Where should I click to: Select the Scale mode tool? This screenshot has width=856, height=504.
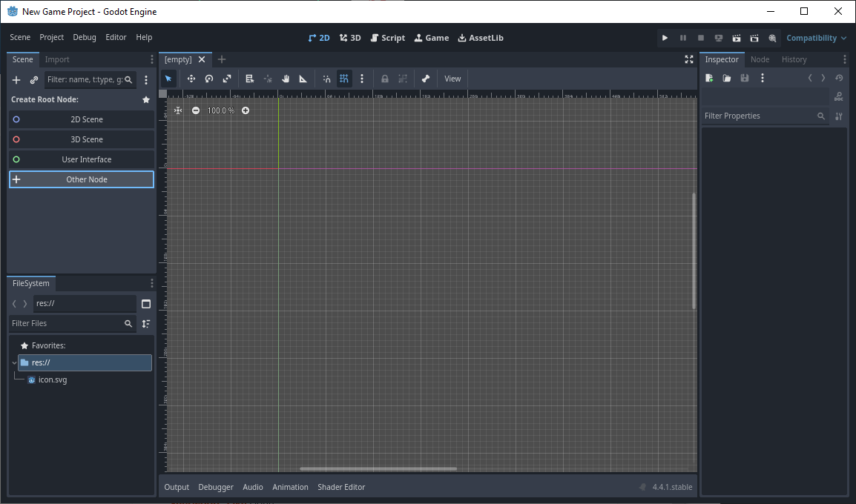click(x=227, y=79)
